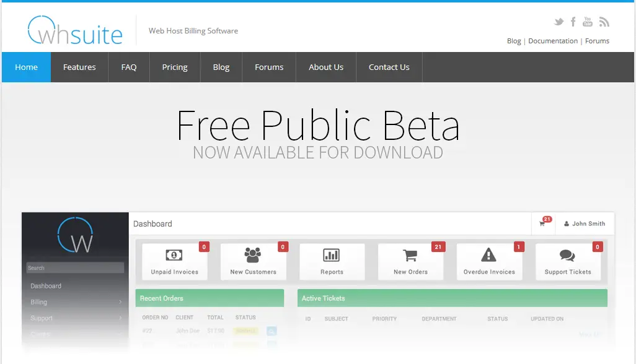Open the About Us navigation item
The height and width of the screenshot is (364, 636).
(x=326, y=67)
